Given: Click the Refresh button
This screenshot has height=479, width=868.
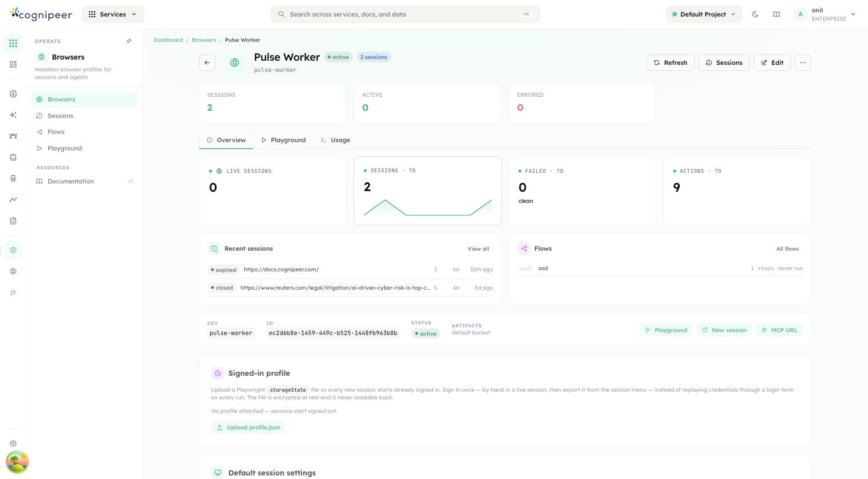Looking at the screenshot, I should (x=670, y=63).
